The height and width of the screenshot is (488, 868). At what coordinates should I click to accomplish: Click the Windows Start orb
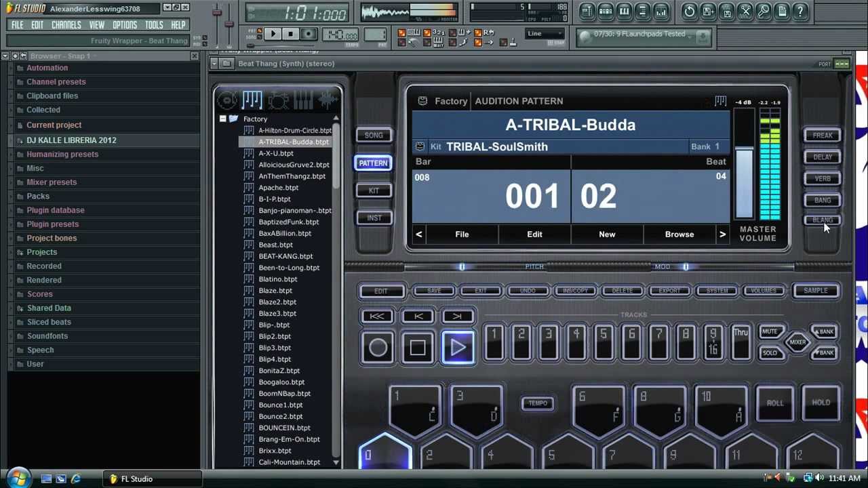(x=18, y=477)
